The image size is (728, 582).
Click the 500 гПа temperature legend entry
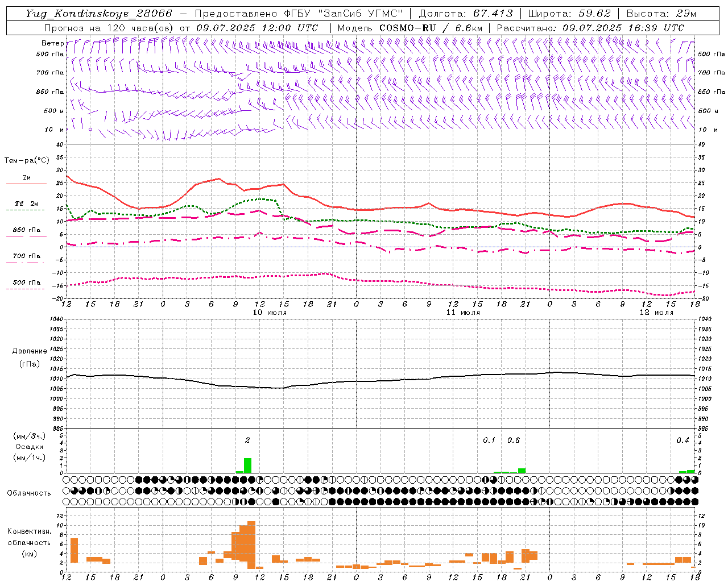27,282
